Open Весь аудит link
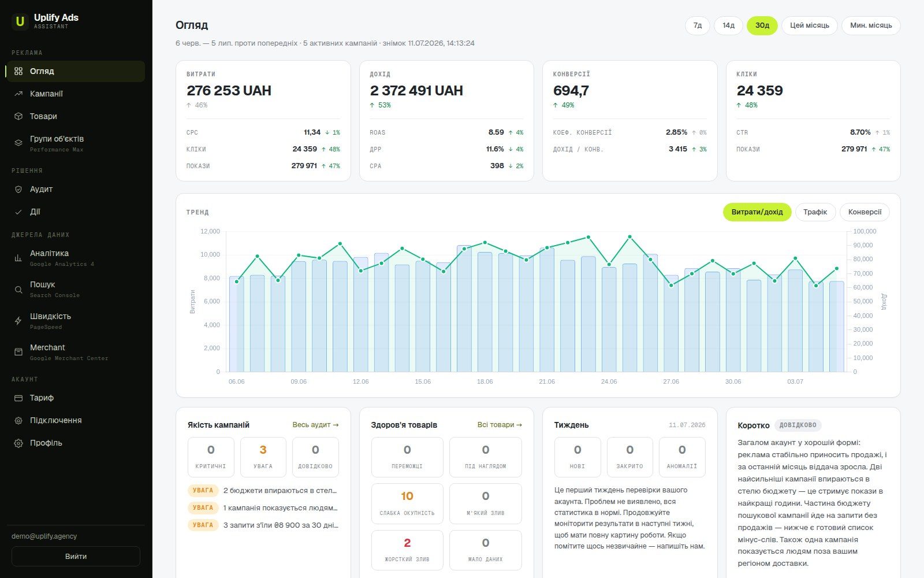 coord(315,425)
